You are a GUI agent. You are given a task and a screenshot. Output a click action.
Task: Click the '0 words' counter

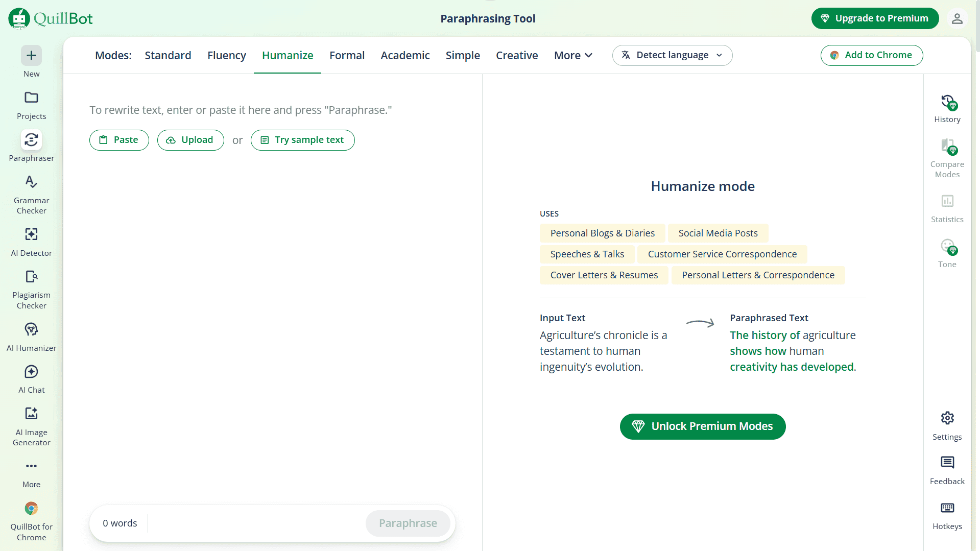tap(119, 523)
